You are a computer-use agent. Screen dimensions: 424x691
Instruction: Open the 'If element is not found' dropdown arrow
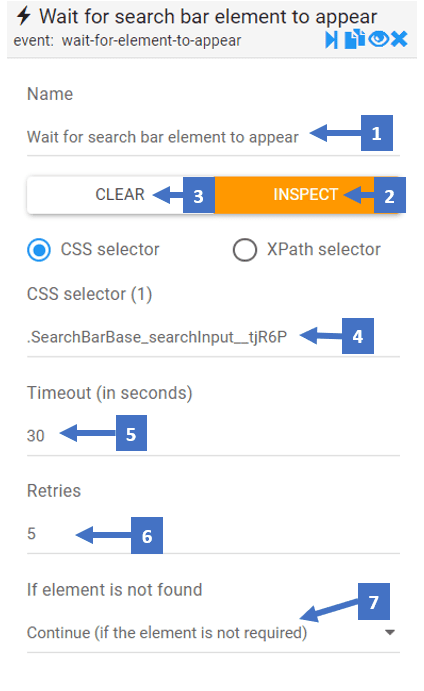[389, 632]
